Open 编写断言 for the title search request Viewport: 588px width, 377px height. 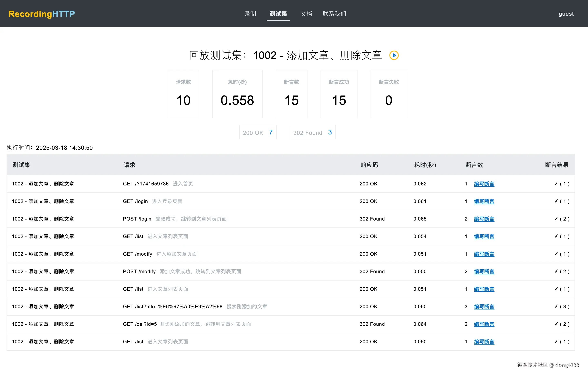click(x=484, y=307)
